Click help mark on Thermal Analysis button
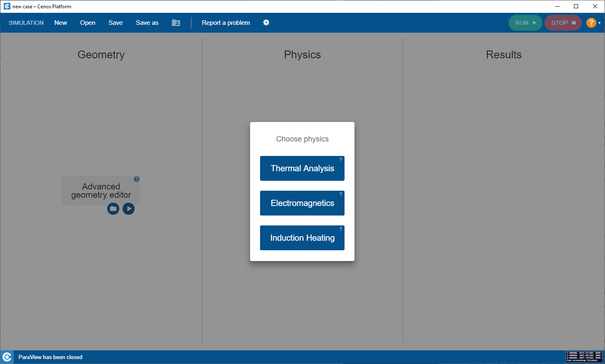 tap(341, 160)
